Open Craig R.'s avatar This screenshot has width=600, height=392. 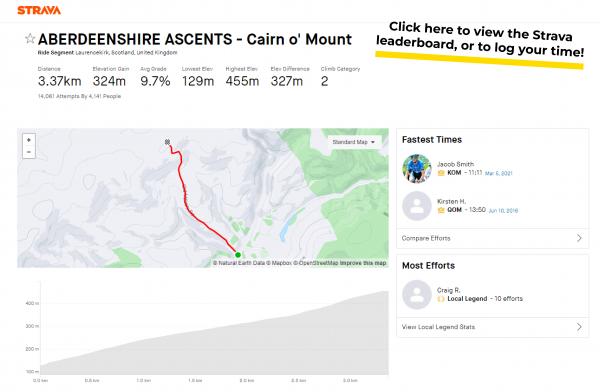417,294
